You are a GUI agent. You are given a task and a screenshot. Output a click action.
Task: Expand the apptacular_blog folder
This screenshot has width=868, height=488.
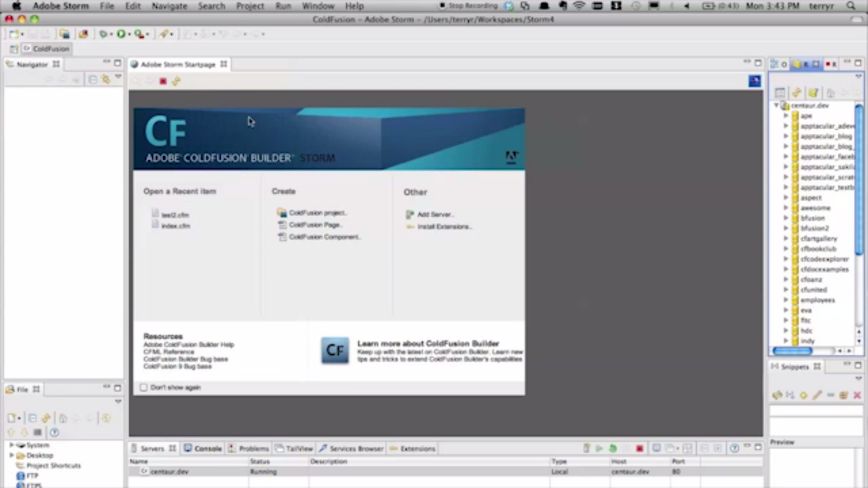786,136
